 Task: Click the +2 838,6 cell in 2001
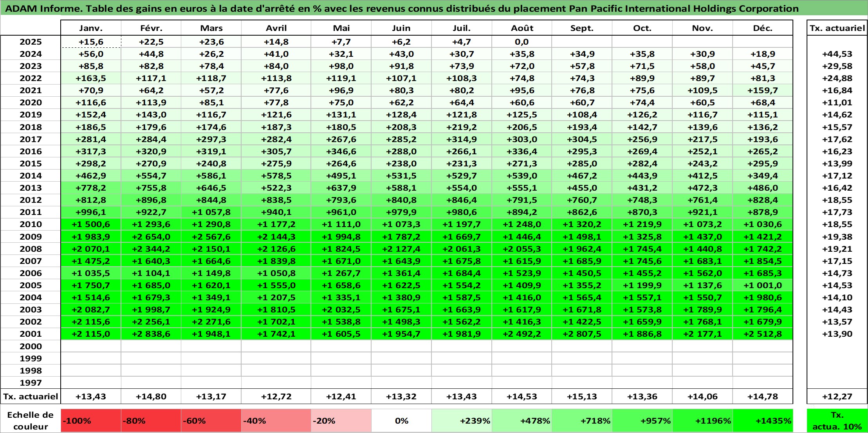[x=151, y=334]
